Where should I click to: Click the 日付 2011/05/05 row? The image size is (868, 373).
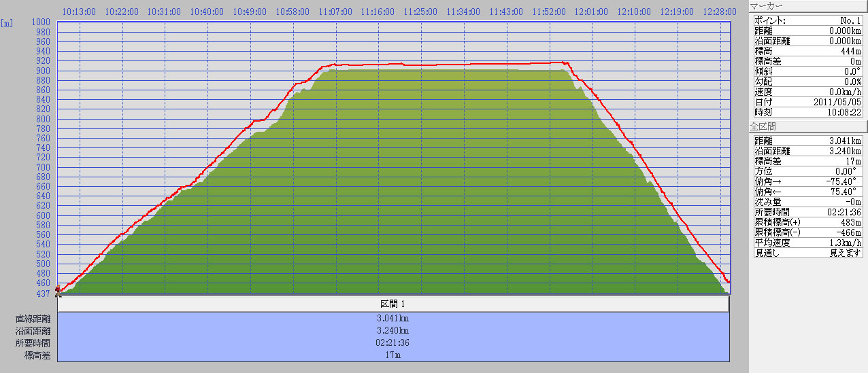pyautogui.click(x=807, y=102)
